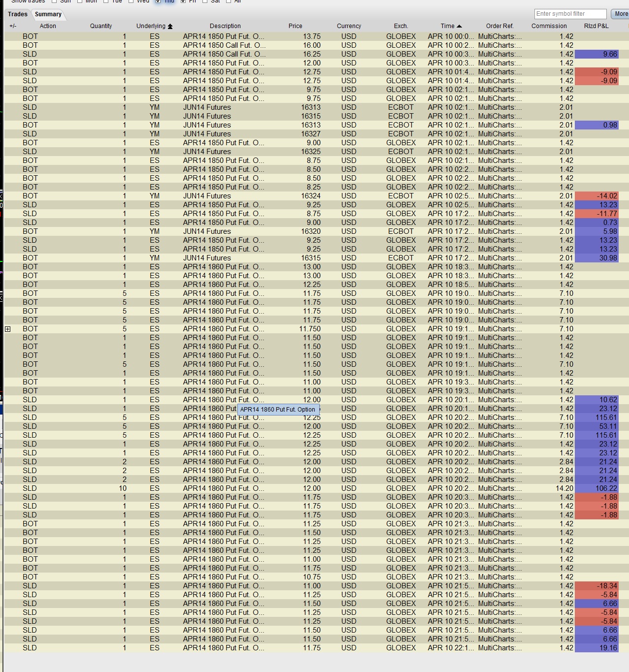Image resolution: width=629 pixels, height=672 pixels.
Task: Click the price cell 16325
Action: [311, 152]
